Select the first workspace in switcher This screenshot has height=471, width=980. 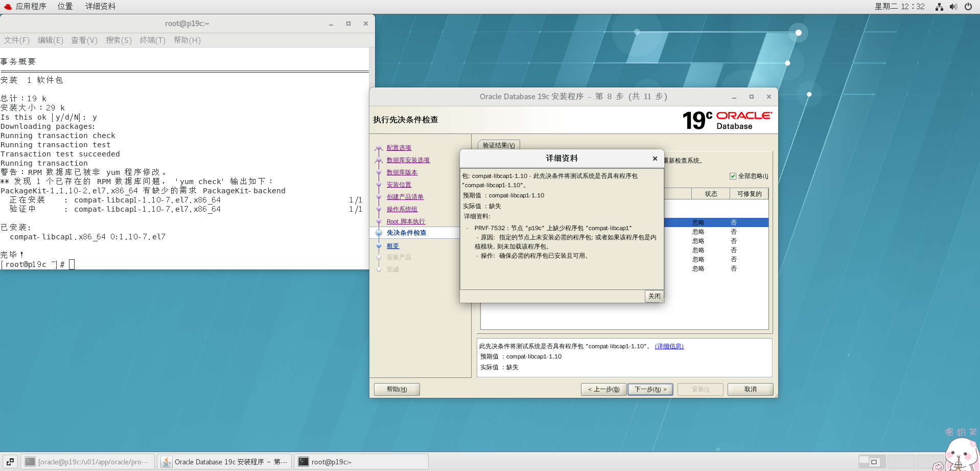(872, 461)
